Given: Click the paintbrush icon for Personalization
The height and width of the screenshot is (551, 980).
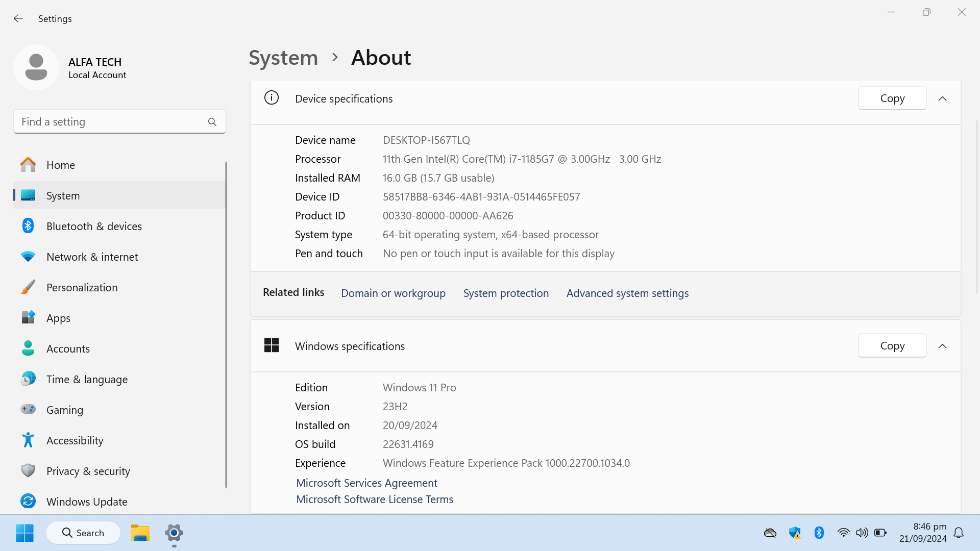Looking at the screenshot, I should click(x=28, y=287).
